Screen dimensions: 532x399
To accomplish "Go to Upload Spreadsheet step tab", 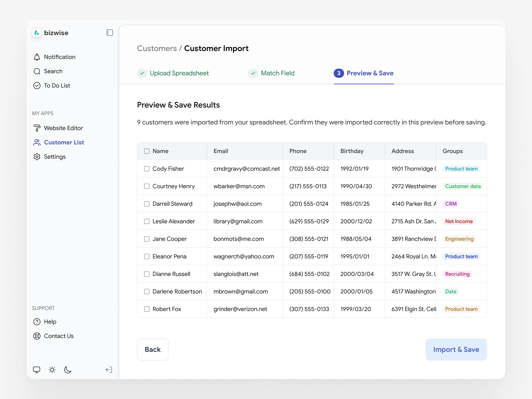I will (173, 73).
